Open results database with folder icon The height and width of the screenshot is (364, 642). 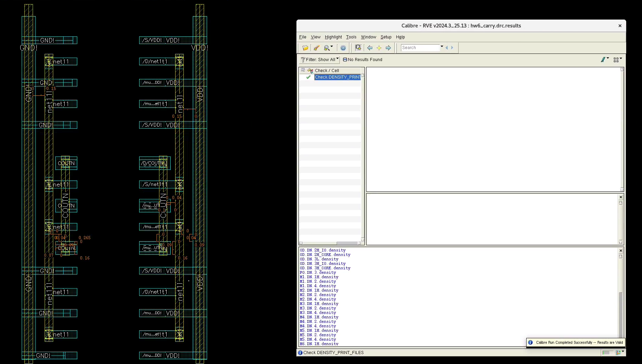click(x=305, y=48)
